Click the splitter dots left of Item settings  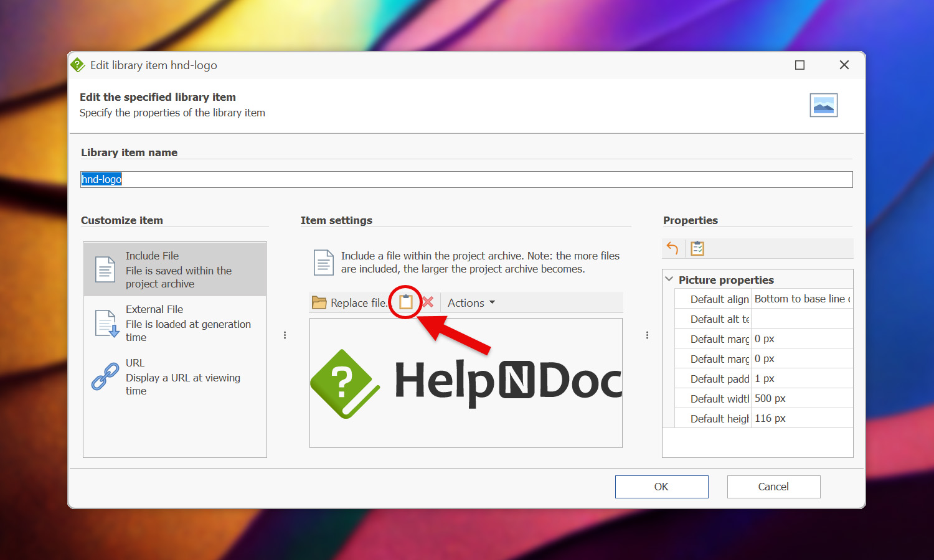285,335
